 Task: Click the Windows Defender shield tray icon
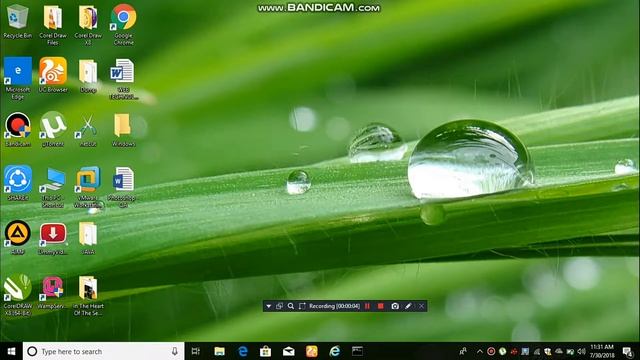click(547, 351)
